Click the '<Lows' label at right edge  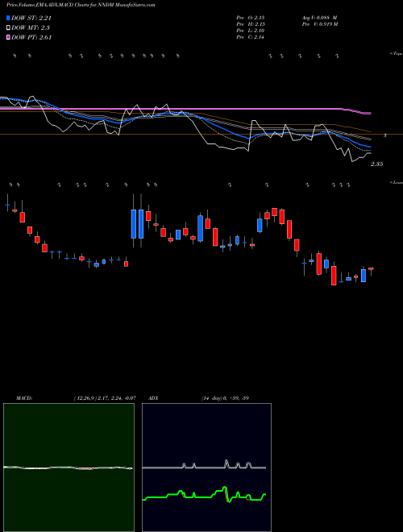pyautogui.click(x=396, y=182)
